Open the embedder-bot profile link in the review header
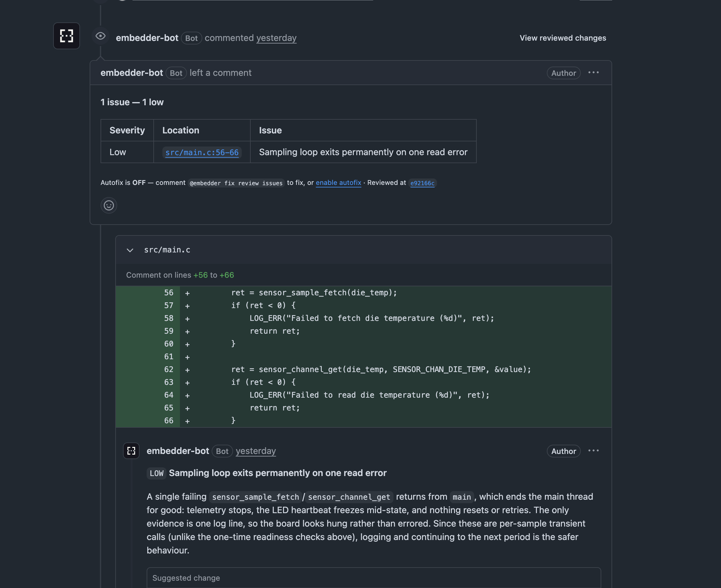Image resolution: width=721 pixels, height=588 pixels. point(147,38)
